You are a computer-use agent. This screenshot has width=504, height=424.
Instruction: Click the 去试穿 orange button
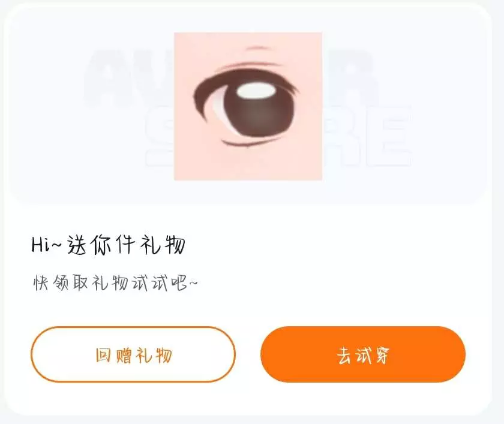click(363, 354)
